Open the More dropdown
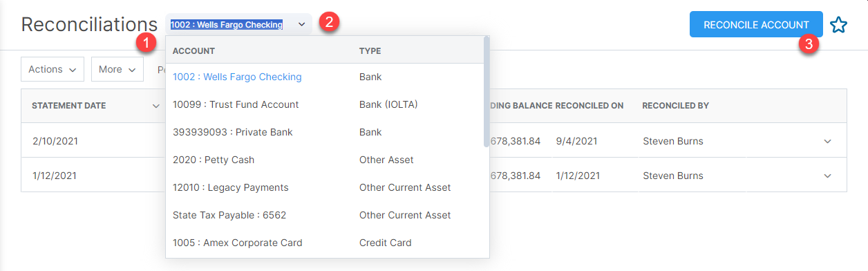This screenshot has width=868, height=271. coord(117,69)
